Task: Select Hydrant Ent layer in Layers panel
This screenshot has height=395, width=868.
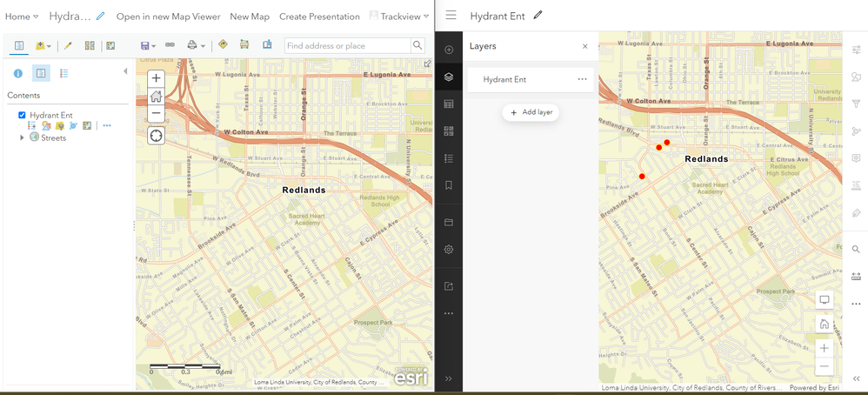Action: tap(531, 80)
